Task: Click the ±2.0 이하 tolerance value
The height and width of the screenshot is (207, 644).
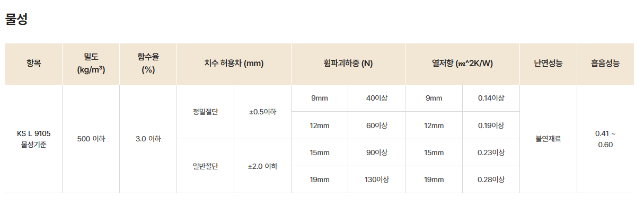Action: coord(262,166)
